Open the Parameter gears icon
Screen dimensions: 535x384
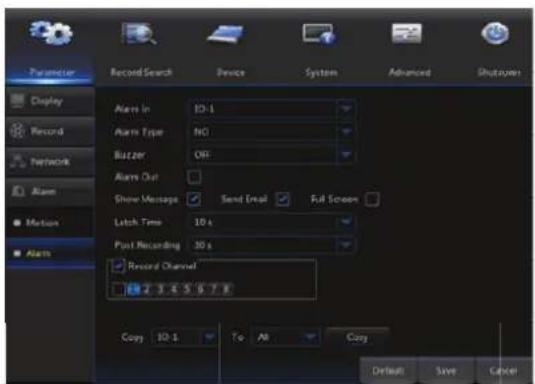pyautogui.click(x=51, y=33)
